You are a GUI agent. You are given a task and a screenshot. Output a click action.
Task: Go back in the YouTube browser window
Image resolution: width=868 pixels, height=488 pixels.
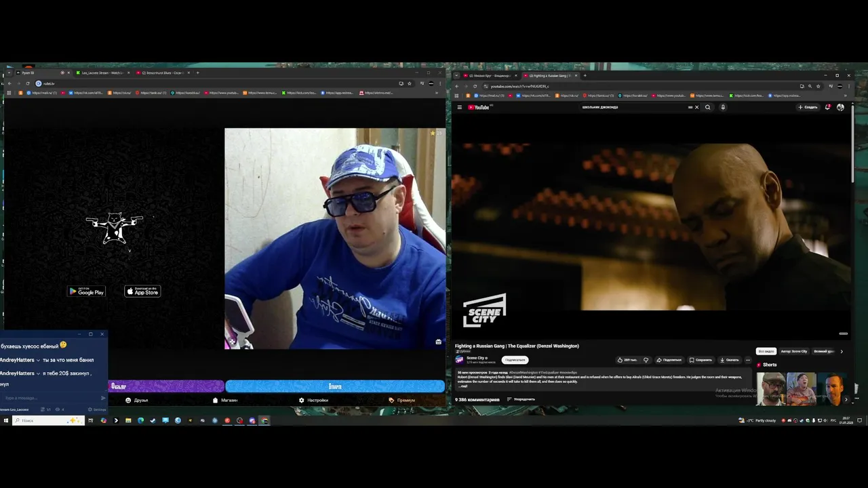(x=457, y=86)
